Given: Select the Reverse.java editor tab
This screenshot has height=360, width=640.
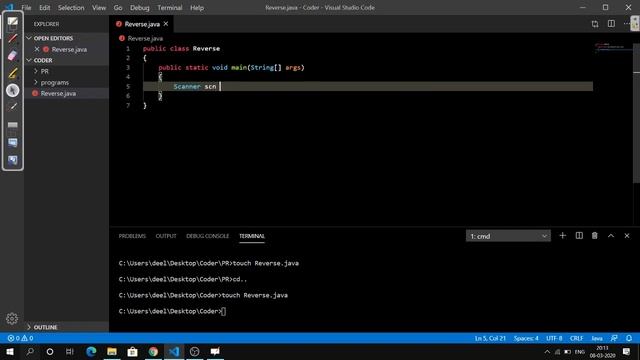Looking at the screenshot, I should coord(142,24).
